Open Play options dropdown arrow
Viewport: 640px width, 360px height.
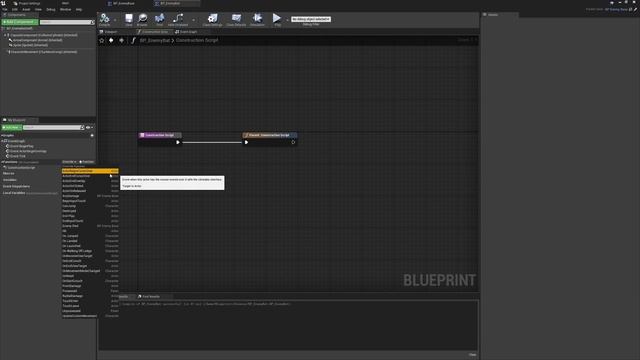click(x=287, y=20)
